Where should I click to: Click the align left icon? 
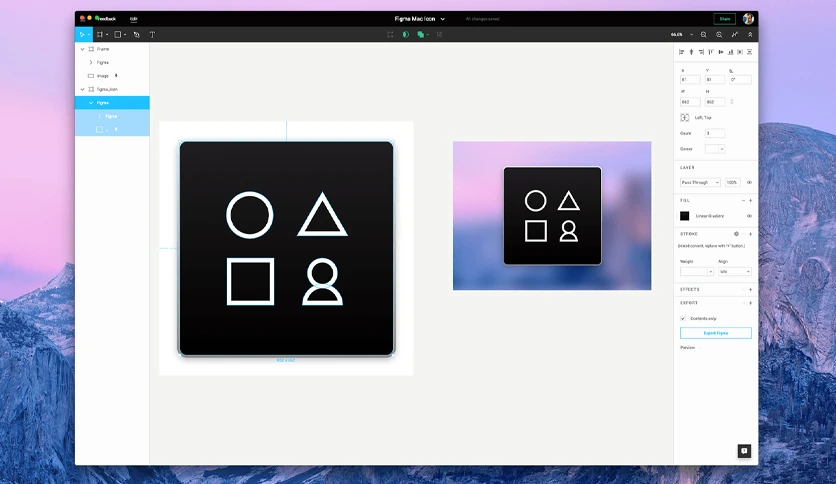(x=682, y=52)
